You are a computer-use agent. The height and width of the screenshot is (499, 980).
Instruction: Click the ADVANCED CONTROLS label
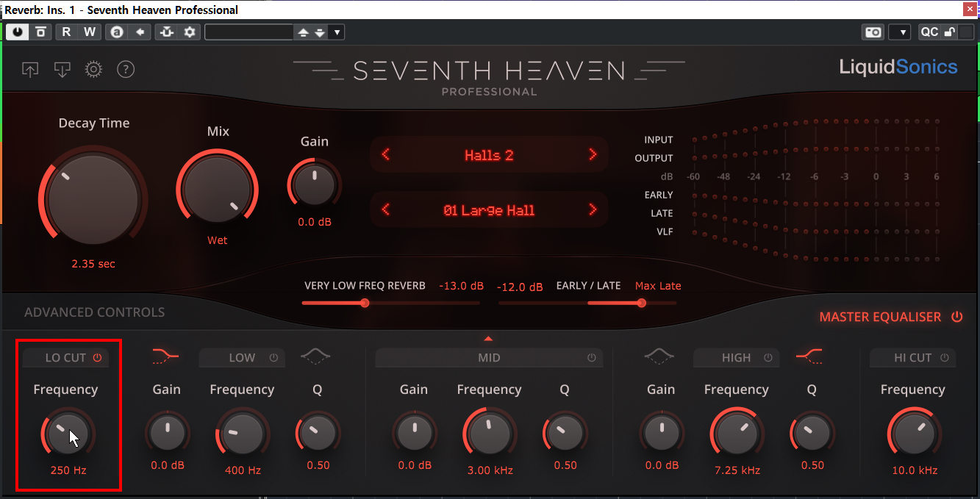94,312
